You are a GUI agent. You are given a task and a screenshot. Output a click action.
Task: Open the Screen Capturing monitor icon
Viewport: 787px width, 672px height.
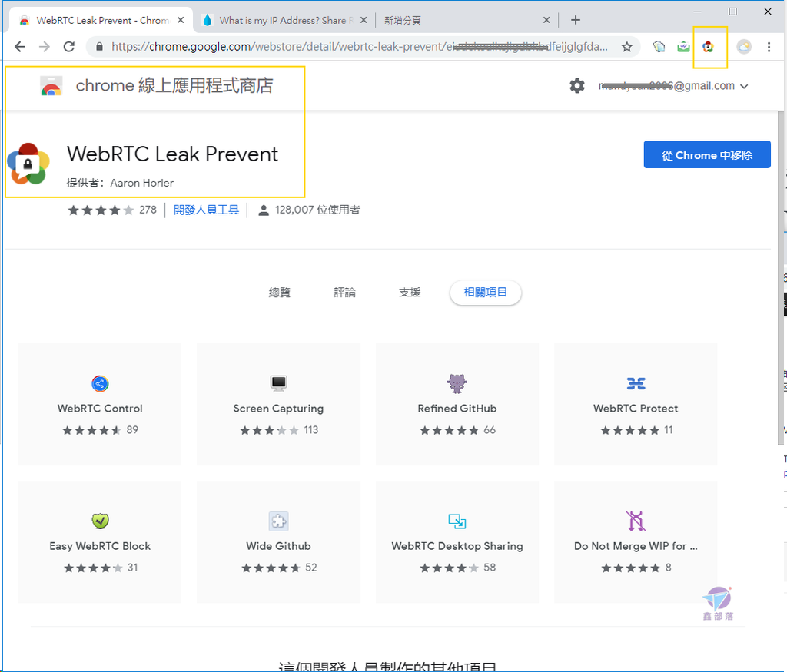click(278, 384)
